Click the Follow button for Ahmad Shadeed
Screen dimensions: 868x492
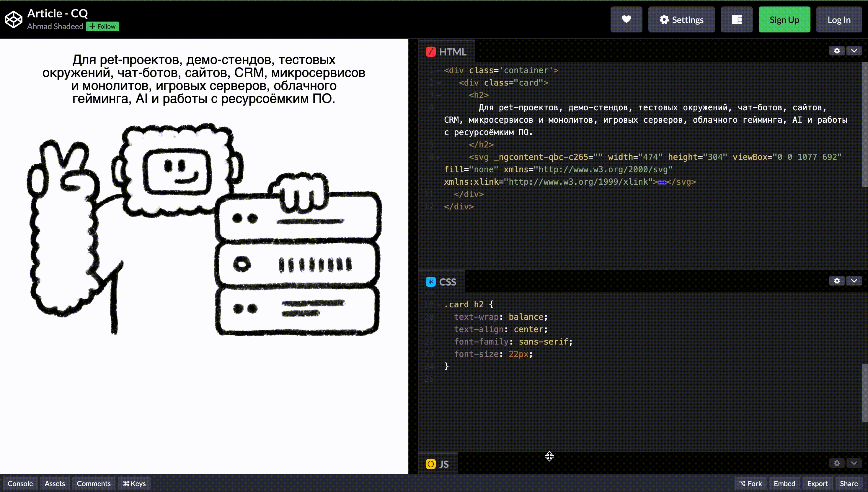[102, 26]
